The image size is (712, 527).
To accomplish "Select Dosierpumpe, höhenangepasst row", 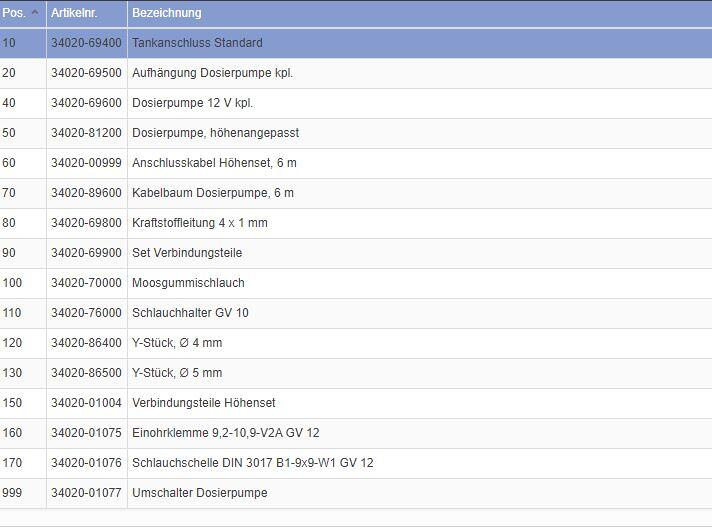I will click(215, 133).
